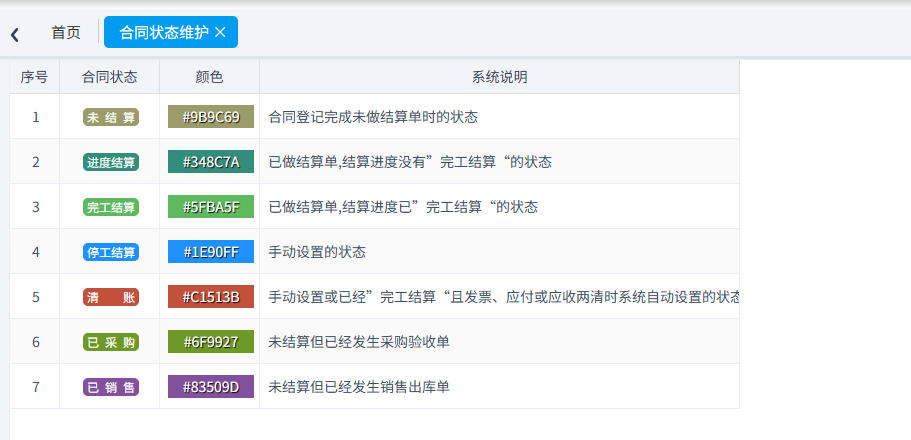Click the 序号 column header
911x440 pixels.
pos(34,77)
